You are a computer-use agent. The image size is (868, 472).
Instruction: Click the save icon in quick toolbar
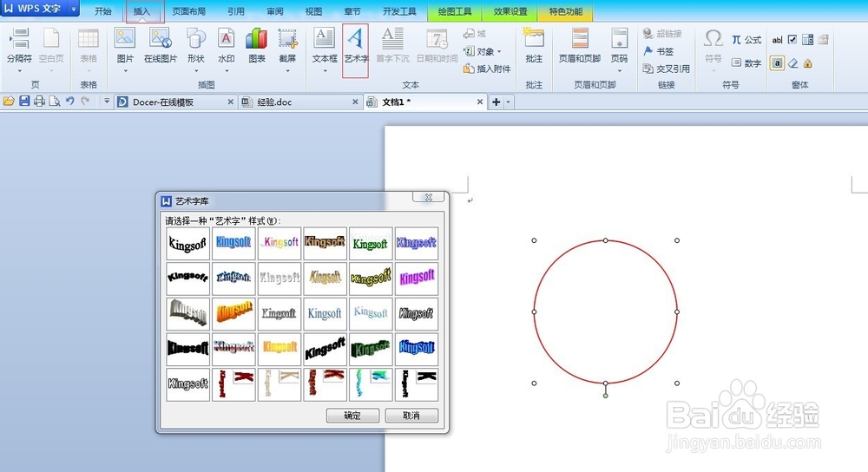click(x=23, y=102)
